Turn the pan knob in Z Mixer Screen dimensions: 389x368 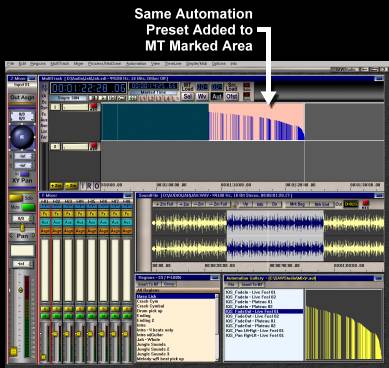pos(22,137)
